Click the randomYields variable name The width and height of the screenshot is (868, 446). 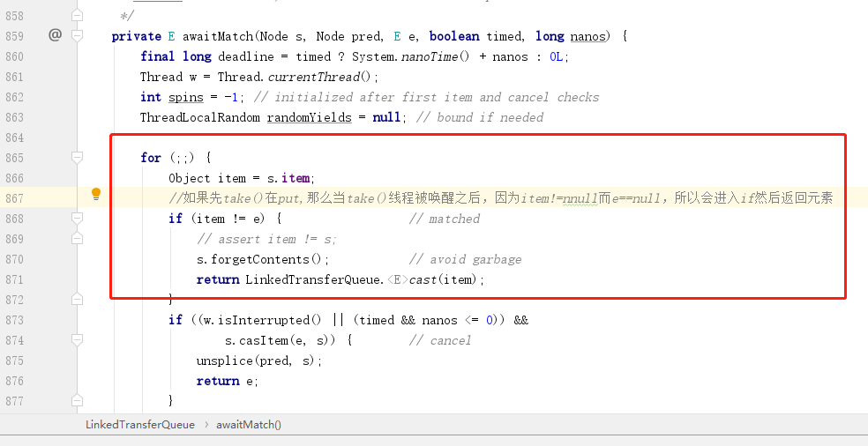point(310,117)
